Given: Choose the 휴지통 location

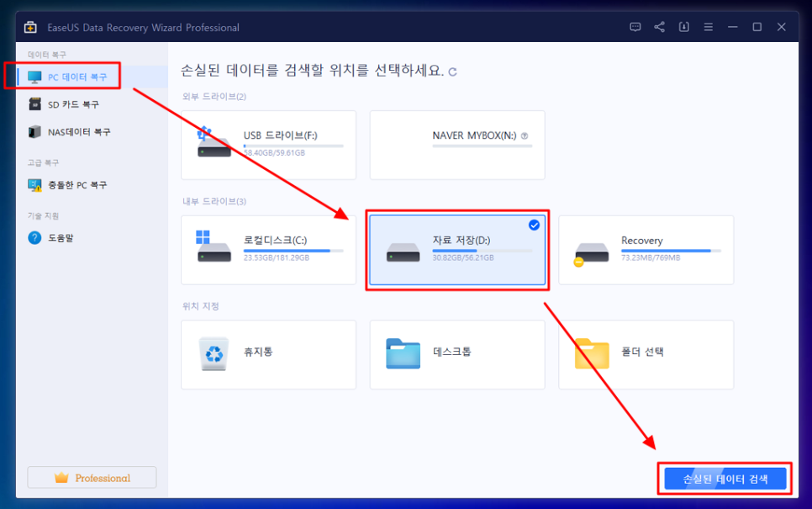Looking at the screenshot, I should point(268,354).
